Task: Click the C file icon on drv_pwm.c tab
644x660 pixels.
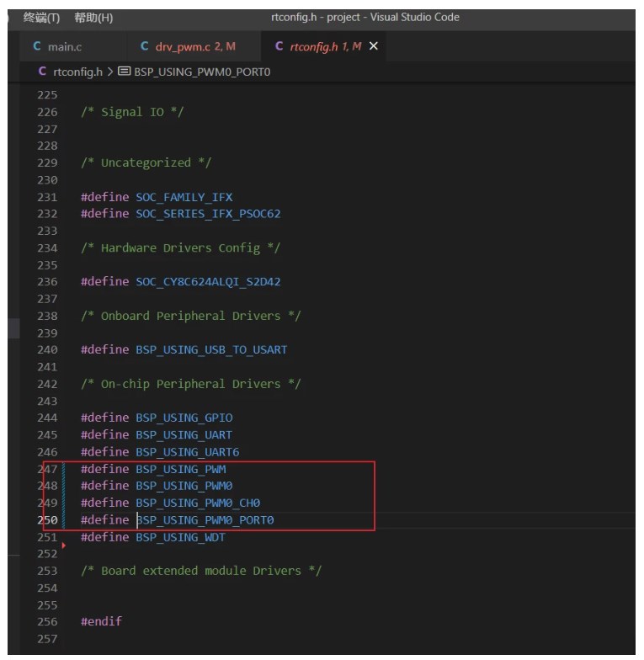Action: click(x=145, y=46)
